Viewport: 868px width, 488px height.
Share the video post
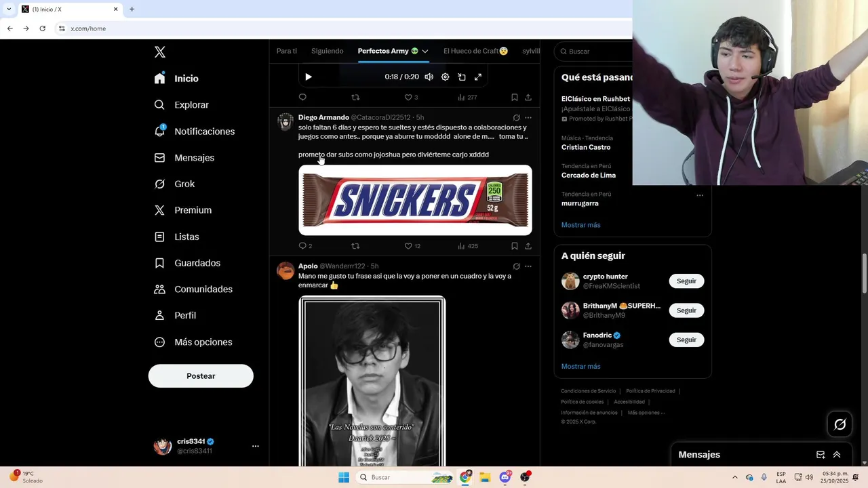pos(528,98)
